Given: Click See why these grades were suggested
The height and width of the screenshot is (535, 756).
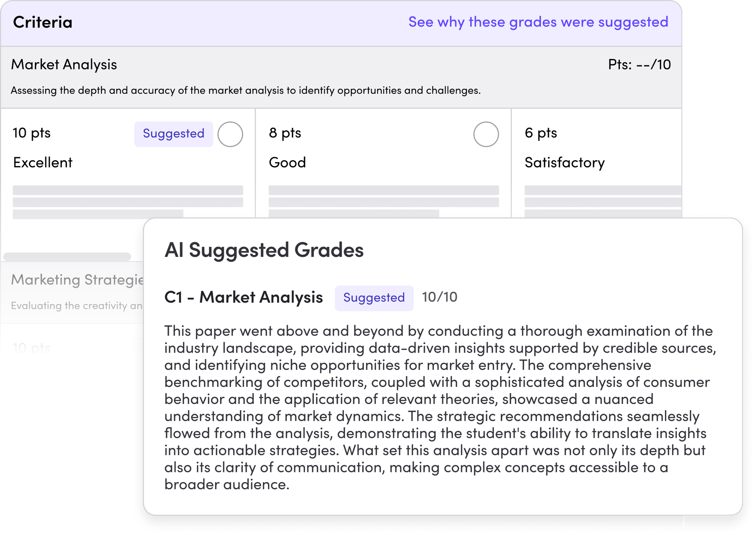Looking at the screenshot, I should point(538,22).
